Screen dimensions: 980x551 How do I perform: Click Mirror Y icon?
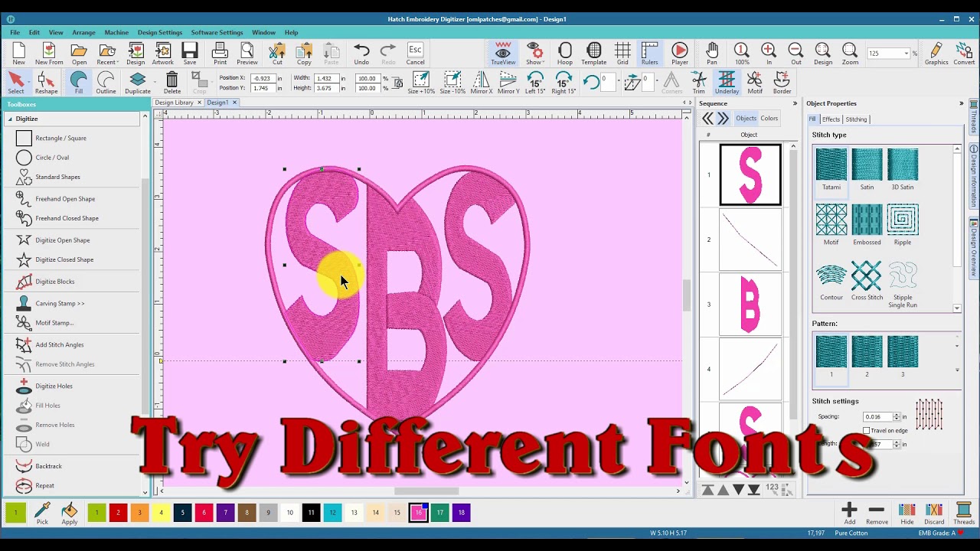[508, 83]
